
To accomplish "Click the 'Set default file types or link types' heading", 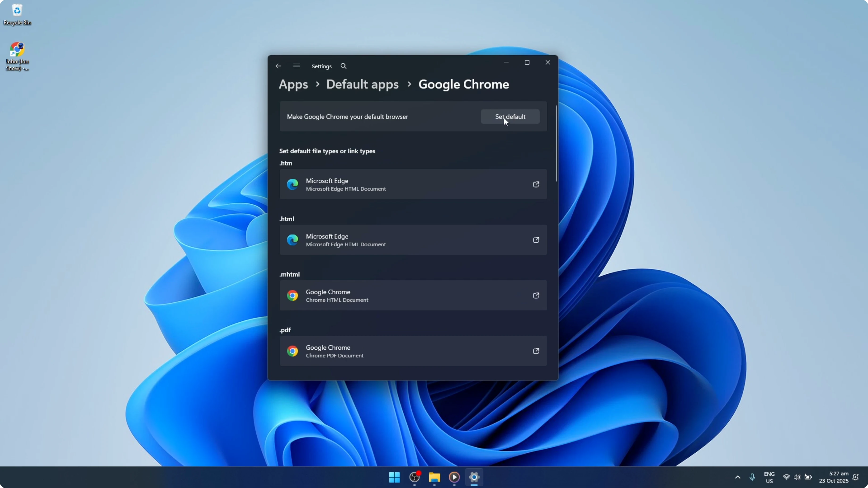I will tap(327, 151).
